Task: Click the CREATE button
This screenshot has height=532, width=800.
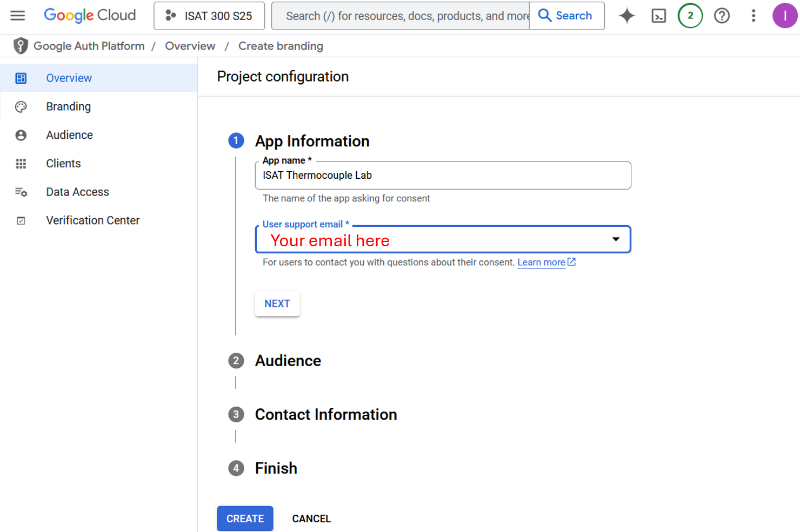Action: (245, 518)
